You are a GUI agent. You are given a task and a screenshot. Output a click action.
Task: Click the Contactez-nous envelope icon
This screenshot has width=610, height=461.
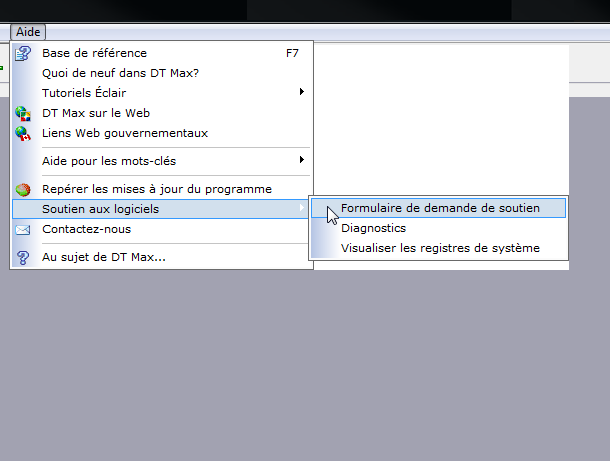(x=23, y=230)
